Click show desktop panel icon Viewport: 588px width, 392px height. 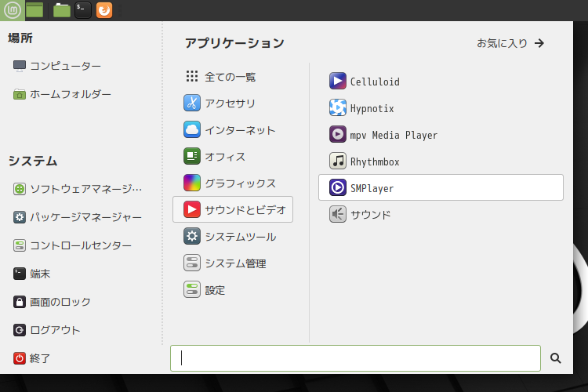tap(34, 10)
